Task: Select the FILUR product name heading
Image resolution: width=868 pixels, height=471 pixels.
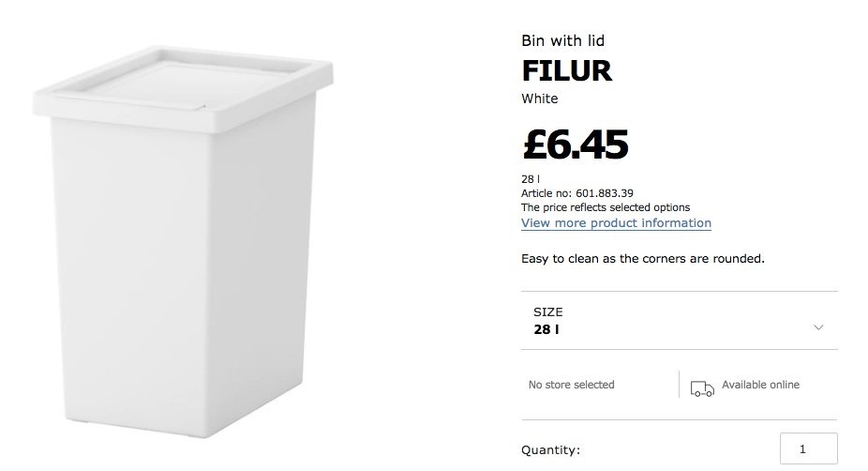Action: click(566, 70)
